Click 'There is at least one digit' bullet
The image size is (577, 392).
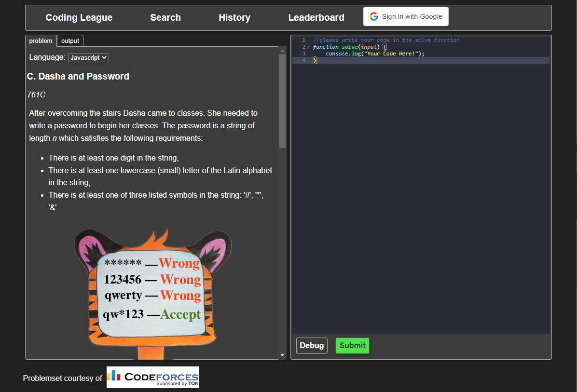(114, 158)
